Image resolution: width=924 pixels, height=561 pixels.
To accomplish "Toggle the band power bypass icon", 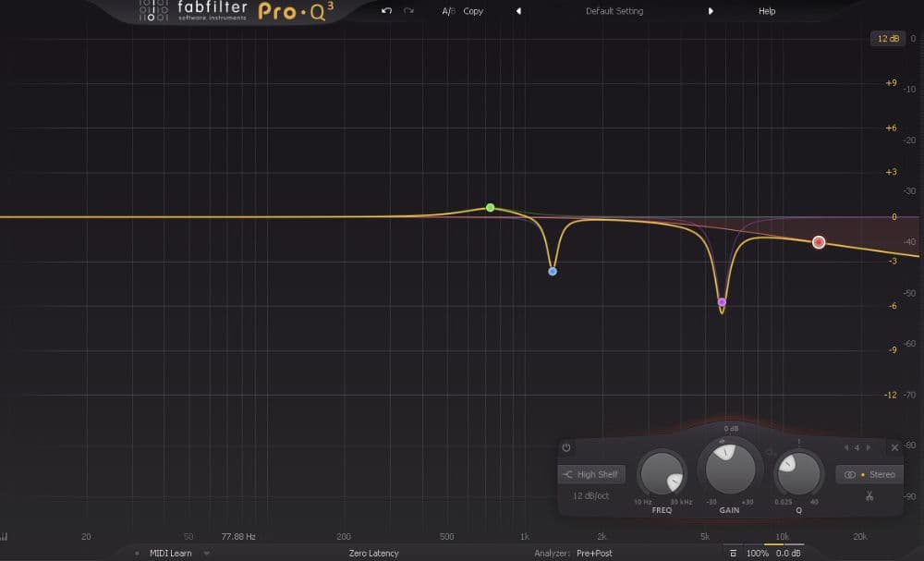I will pos(566,448).
